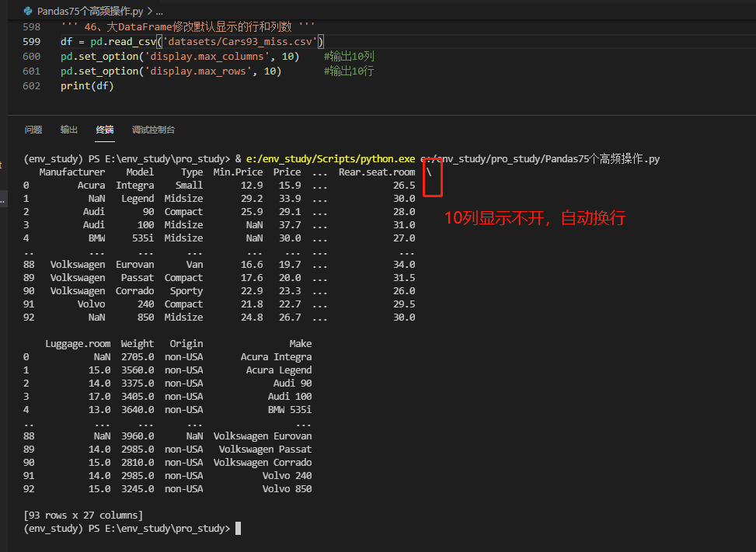Open the Pandas75个高频操作.py breadcrumb item
756x552 pixels.
[x=90, y=11]
